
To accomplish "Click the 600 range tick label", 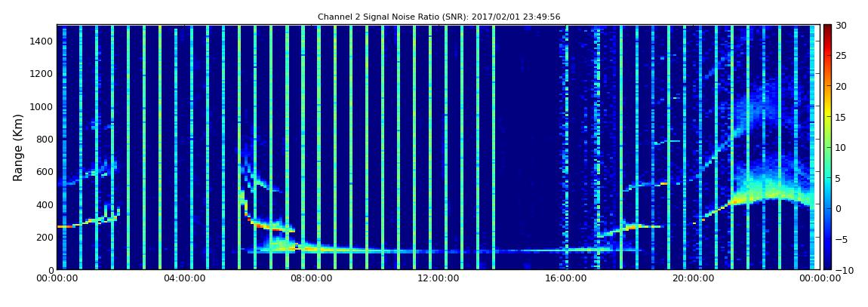I will pyautogui.click(x=45, y=171).
